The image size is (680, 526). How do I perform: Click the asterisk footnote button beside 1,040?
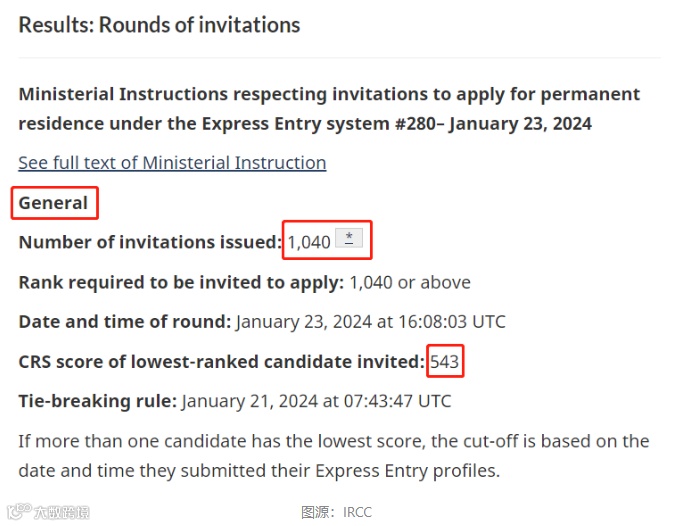[349, 238]
